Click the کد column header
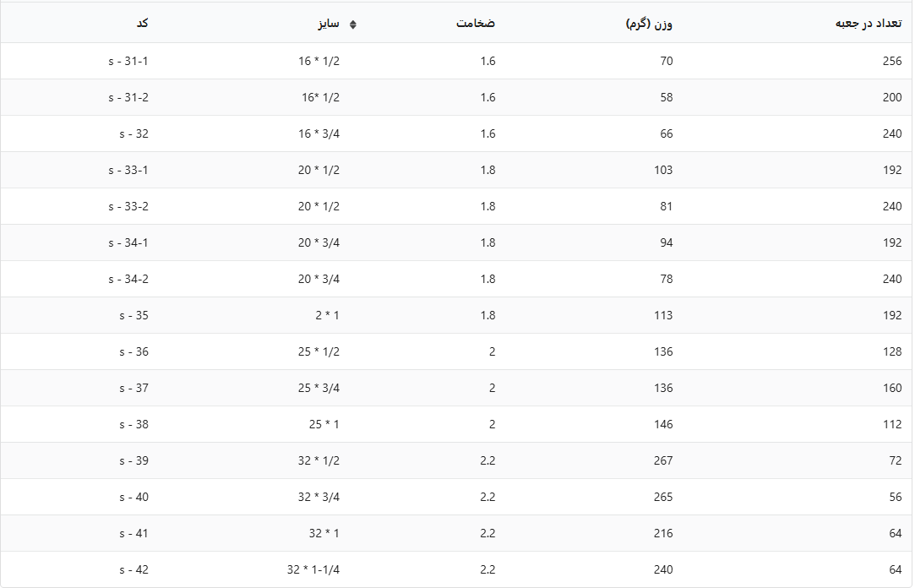This screenshot has width=915, height=588. point(142,23)
